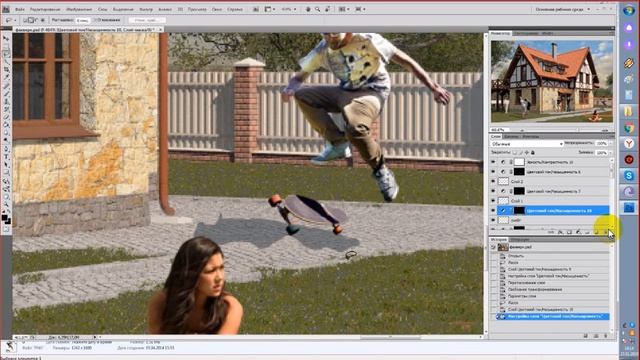Hide the Слой 2 layer
Viewport: 640px width, 360px height.
pyautogui.click(x=493, y=181)
